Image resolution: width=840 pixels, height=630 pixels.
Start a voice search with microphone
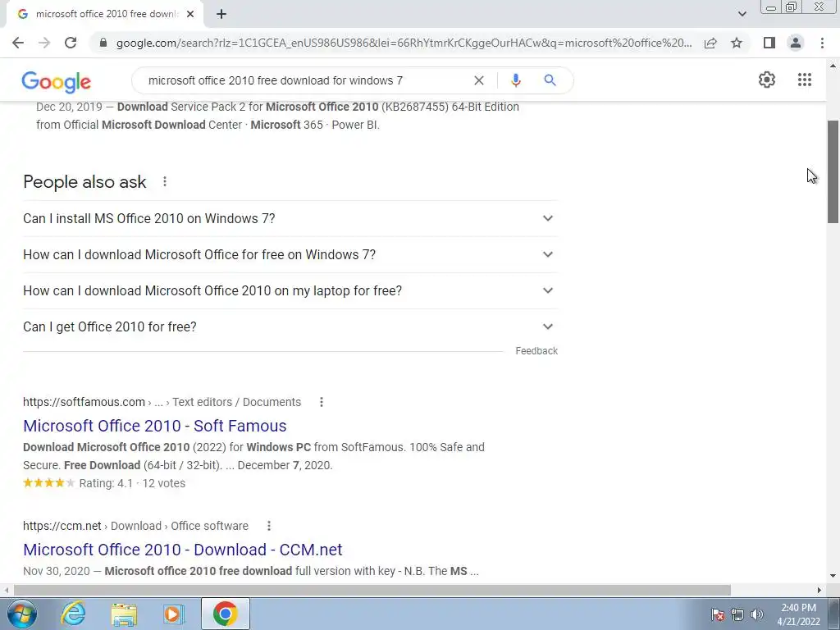[516, 80]
